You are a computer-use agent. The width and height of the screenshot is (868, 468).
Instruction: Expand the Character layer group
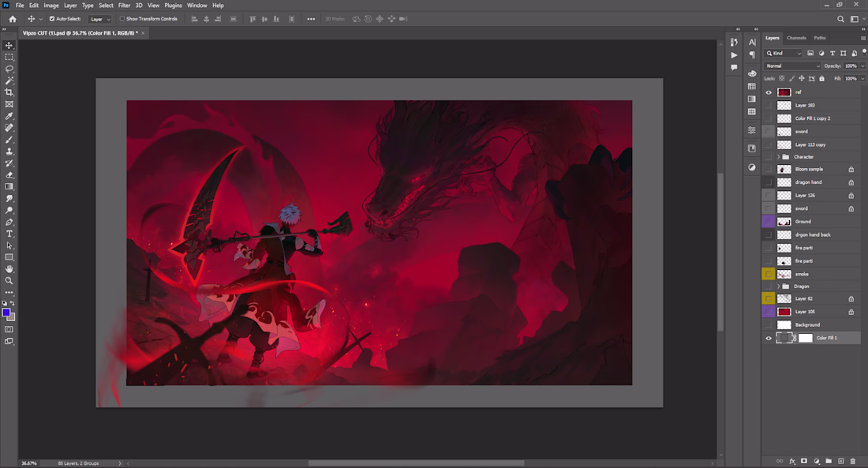[778, 157]
